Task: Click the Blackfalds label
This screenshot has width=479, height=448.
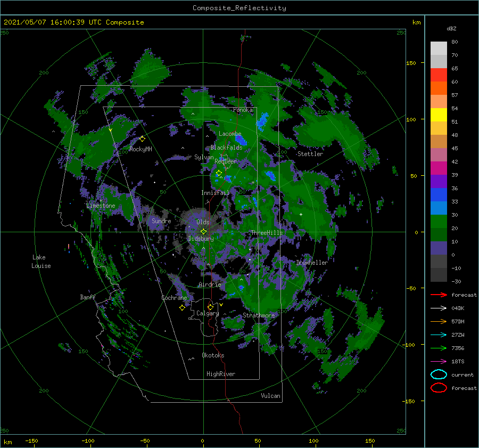Action: (226, 148)
